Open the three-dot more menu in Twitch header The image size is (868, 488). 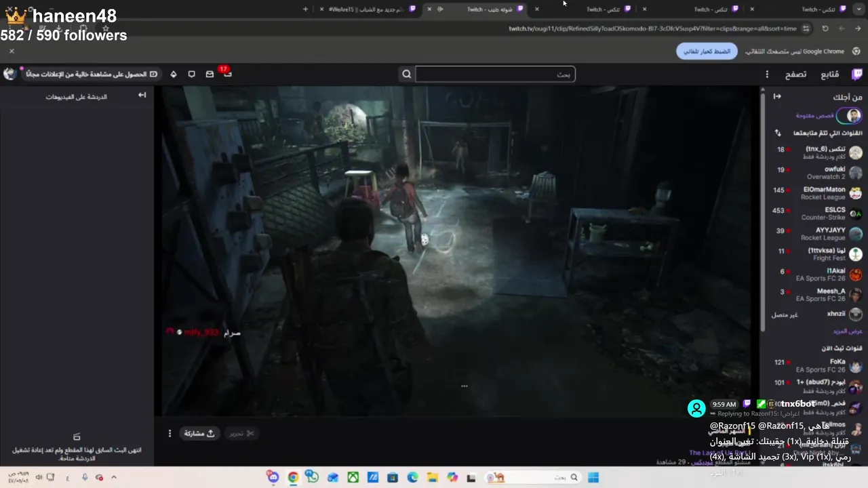click(x=767, y=74)
